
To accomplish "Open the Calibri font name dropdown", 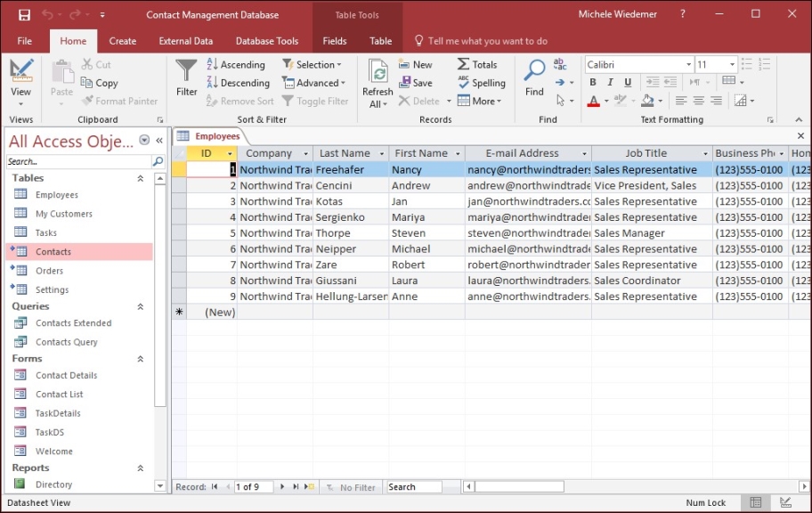I will coord(688,64).
